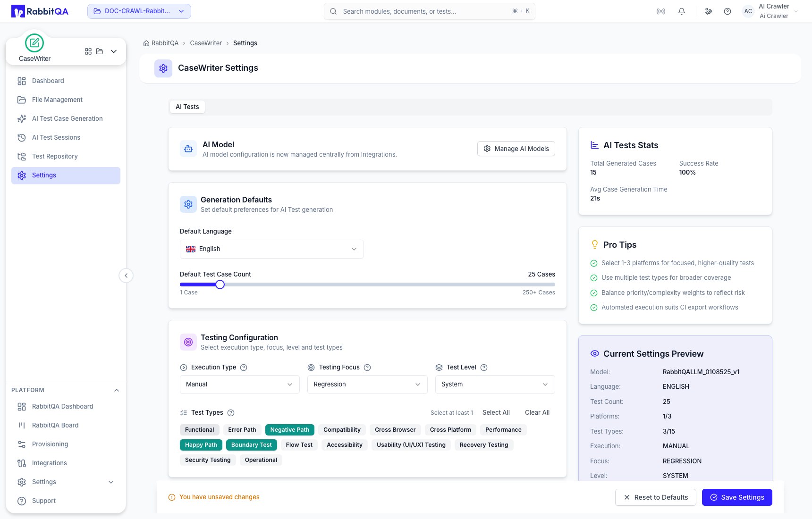Show Testing Focus help tooltip icon

pyautogui.click(x=367, y=368)
